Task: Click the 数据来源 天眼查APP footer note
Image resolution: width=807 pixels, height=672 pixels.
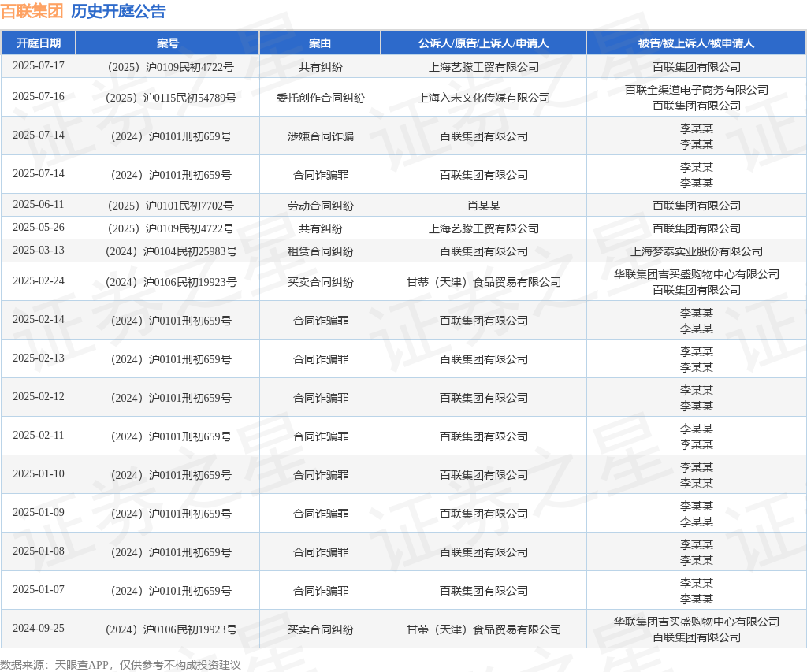Action: click(121, 665)
